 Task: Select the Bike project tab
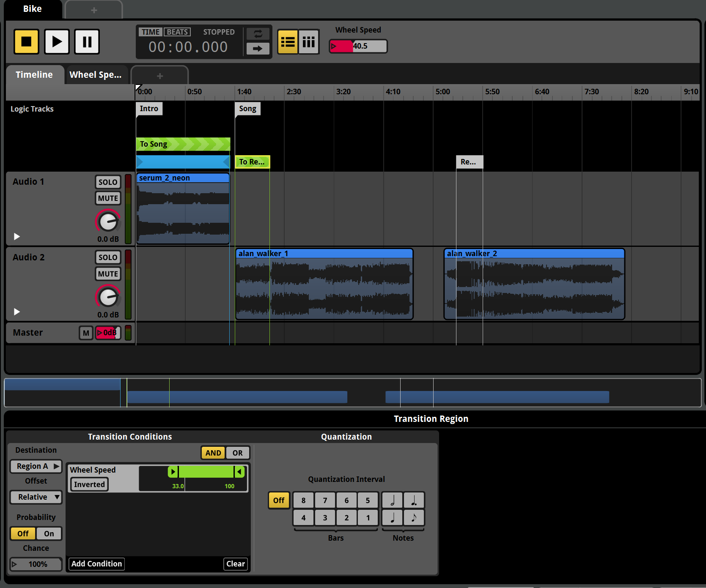33,8
